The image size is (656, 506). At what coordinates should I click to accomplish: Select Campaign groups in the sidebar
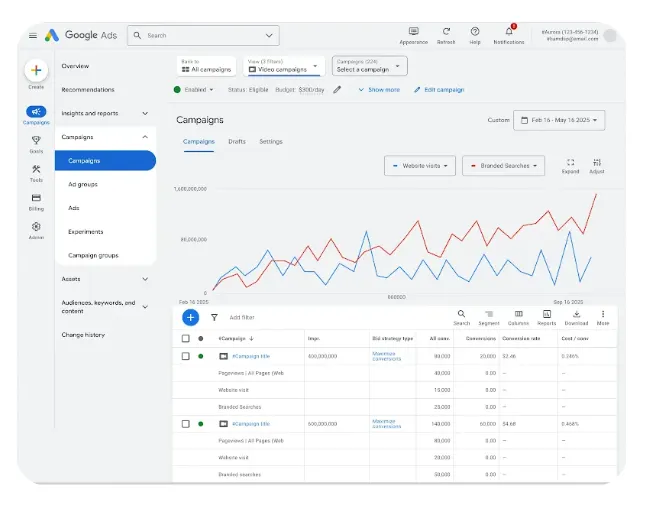click(x=93, y=255)
